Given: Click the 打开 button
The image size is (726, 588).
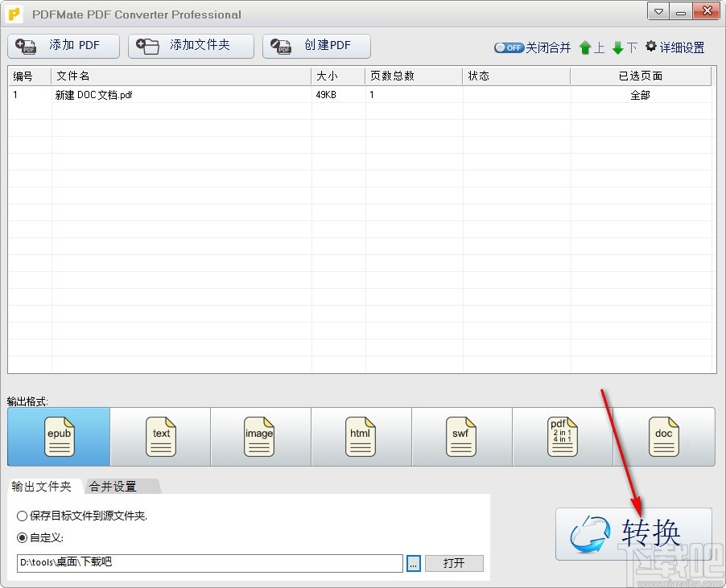Looking at the screenshot, I should click(x=454, y=564).
